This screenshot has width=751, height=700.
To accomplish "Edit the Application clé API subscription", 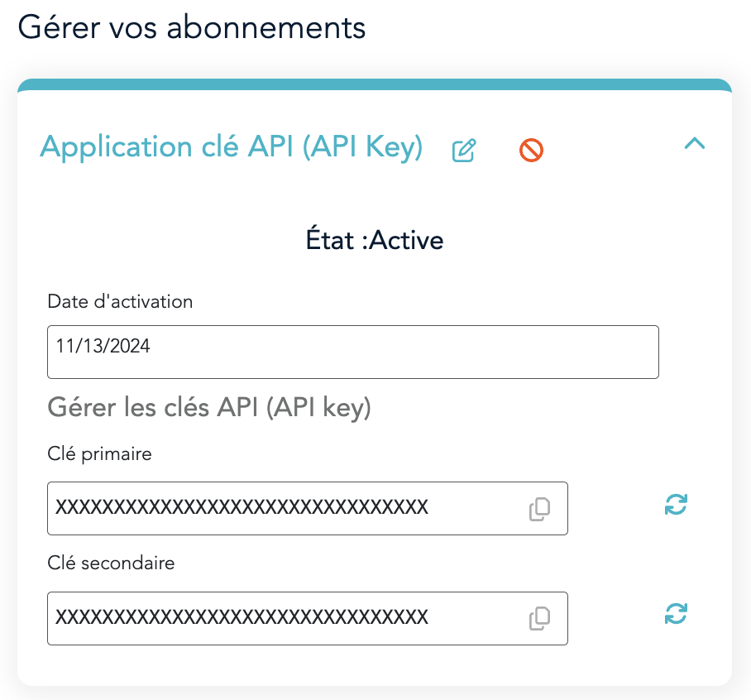I will (464, 151).
